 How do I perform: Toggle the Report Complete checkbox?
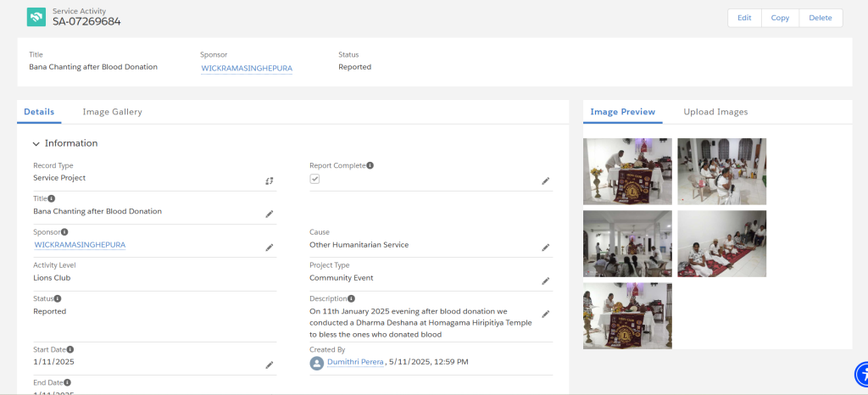coord(314,179)
